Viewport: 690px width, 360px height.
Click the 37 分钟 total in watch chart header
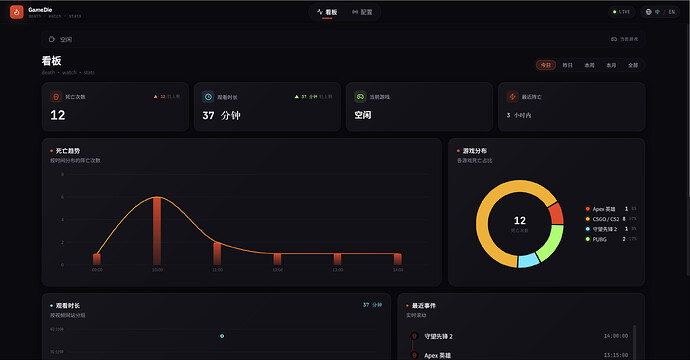(372, 305)
